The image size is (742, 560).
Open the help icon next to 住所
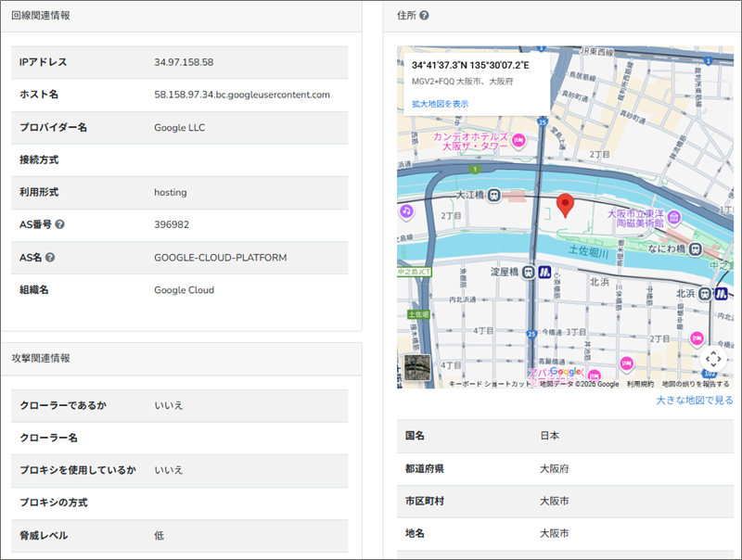[x=424, y=16]
